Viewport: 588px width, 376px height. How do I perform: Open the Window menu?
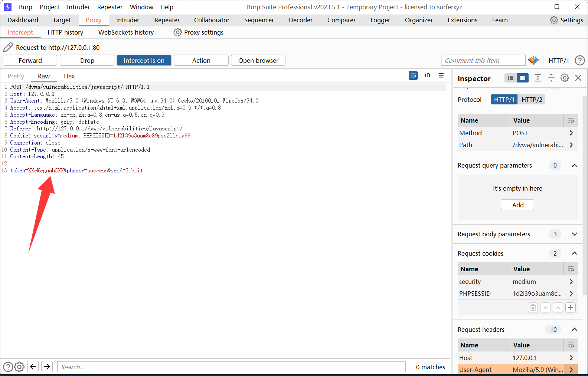coord(141,7)
